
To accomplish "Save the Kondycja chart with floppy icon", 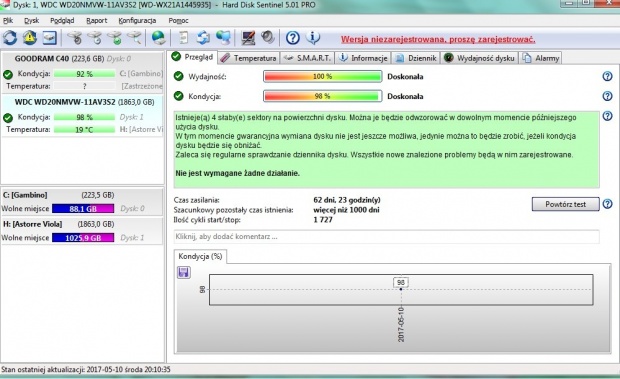I will tap(184, 272).
